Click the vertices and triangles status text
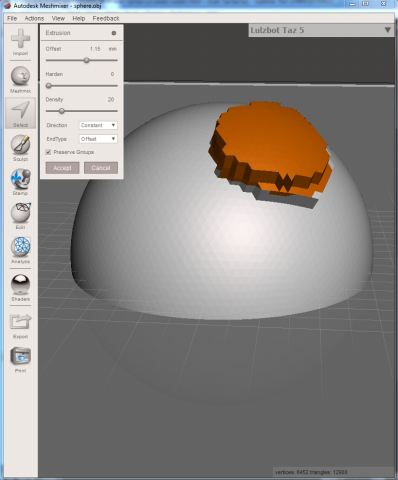 pyautogui.click(x=311, y=472)
